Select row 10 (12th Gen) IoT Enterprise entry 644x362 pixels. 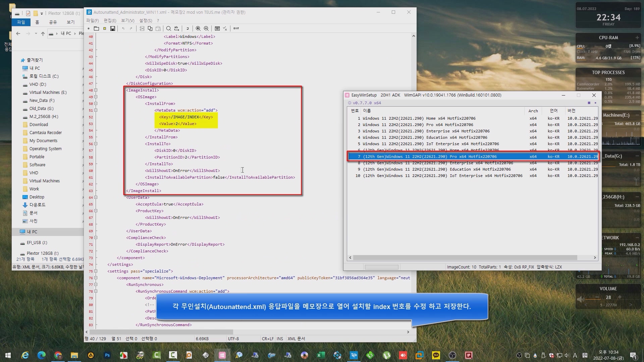coord(473,176)
